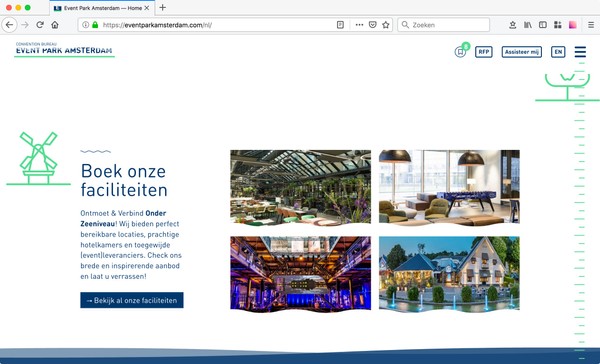Bookmark this page with the star icon

[x=386, y=25]
